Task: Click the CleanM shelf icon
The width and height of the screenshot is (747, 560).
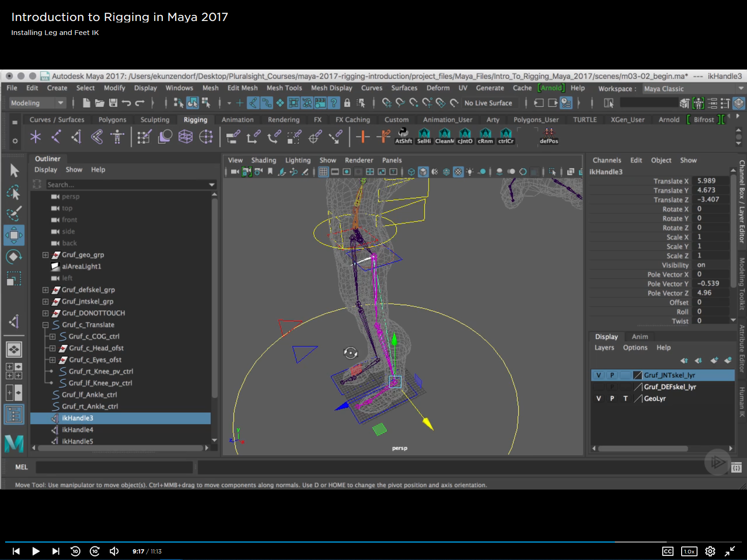Action: tap(444, 136)
